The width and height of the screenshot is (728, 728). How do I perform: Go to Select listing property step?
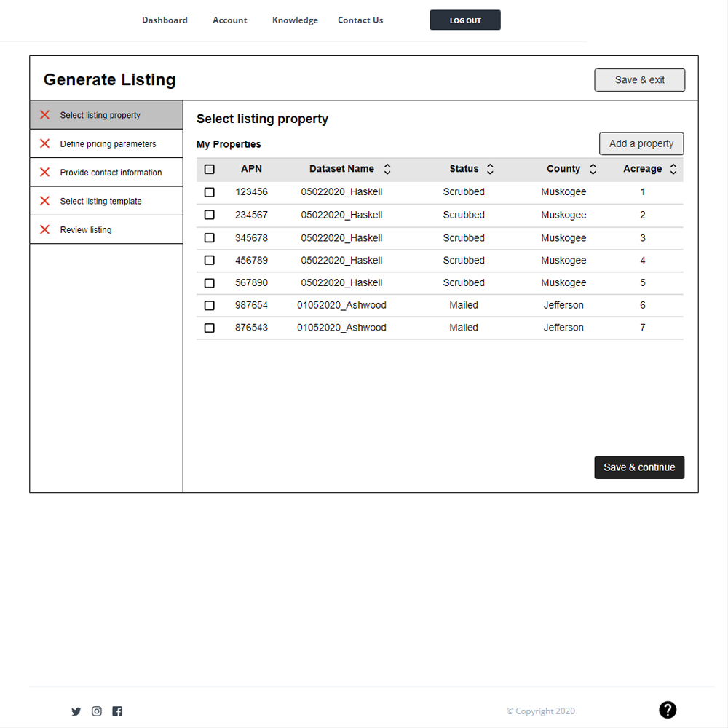(106, 115)
